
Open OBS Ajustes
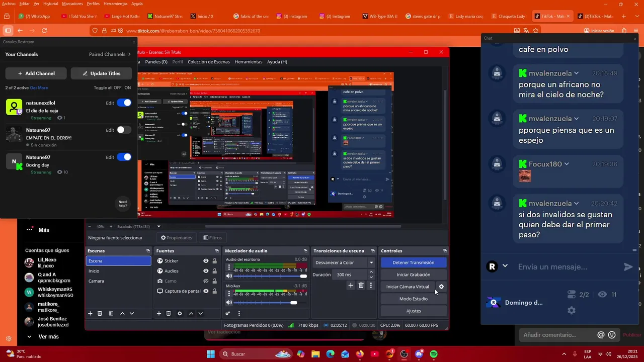pyautogui.click(x=413, y=311)
